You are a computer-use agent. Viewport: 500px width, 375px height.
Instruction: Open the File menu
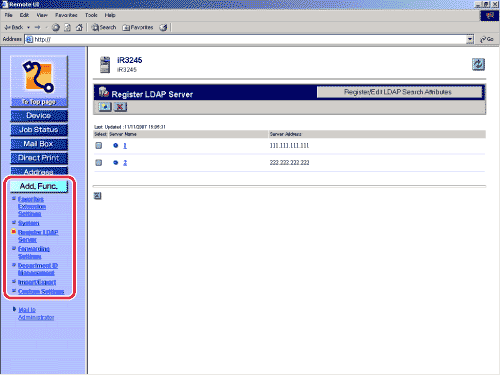coord(8,15)
